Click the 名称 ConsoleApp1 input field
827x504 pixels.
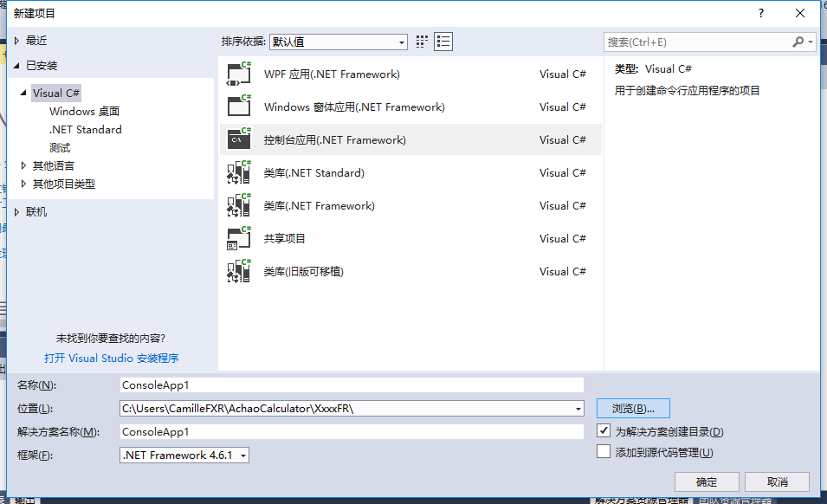[352, 384]
